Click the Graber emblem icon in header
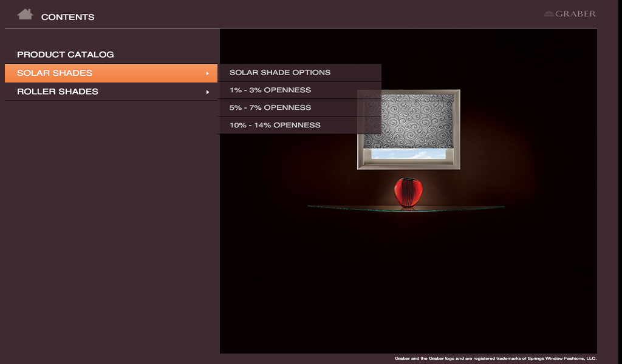Image resolution: width=622 pixels, height=364 pixels. click(x=549, y=14)
